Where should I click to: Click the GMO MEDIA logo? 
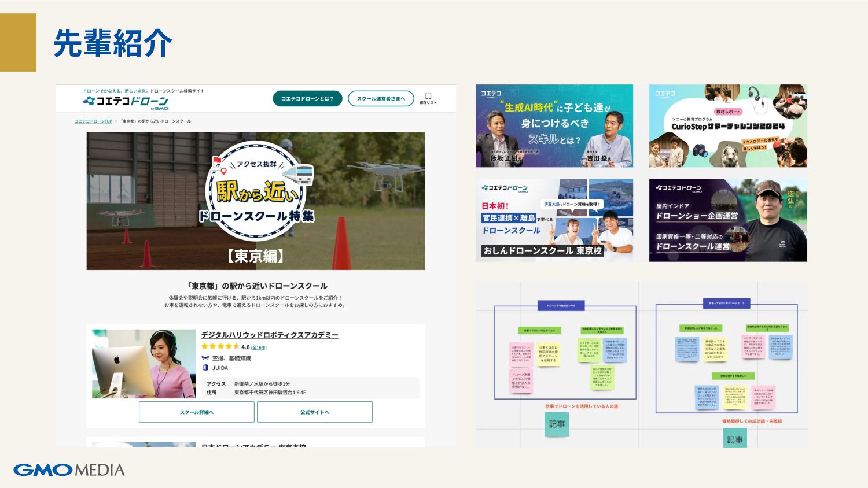[x=69, y=469]
